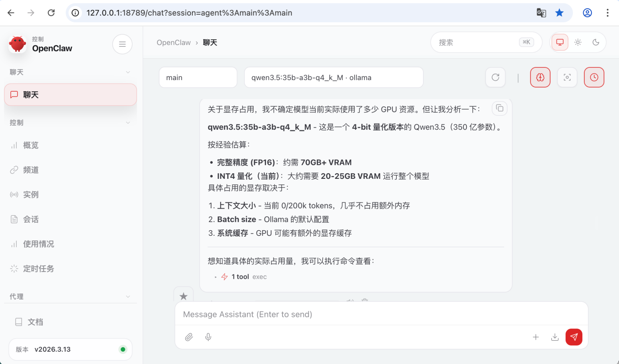Open 使用情况 in the sidebar

pyautogui.click(x=71, y=244)
